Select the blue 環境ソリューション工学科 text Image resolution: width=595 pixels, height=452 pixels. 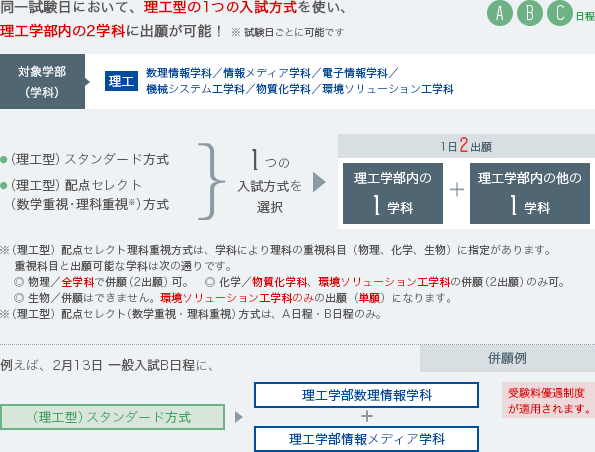[x=388, y=89]
